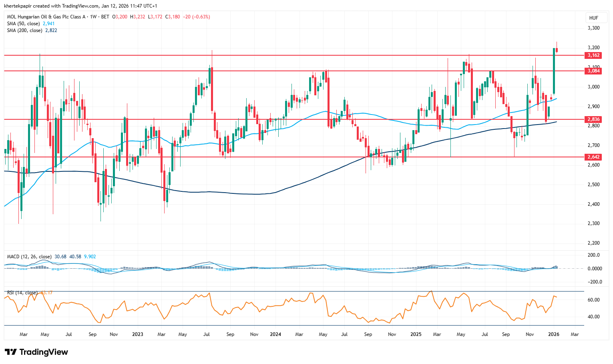613x364 pixels.
Task: Click the 3,300 value on the price axis
Action: coord(593,28)
